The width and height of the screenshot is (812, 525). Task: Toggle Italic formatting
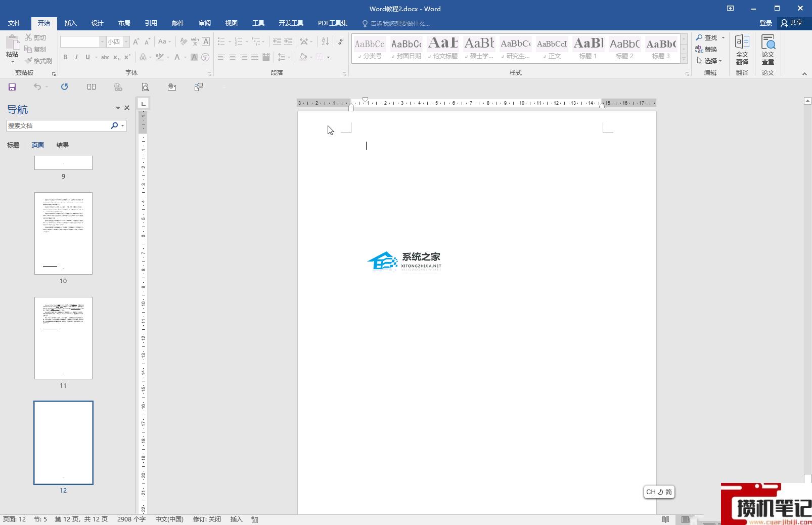(x=76, y=57)
